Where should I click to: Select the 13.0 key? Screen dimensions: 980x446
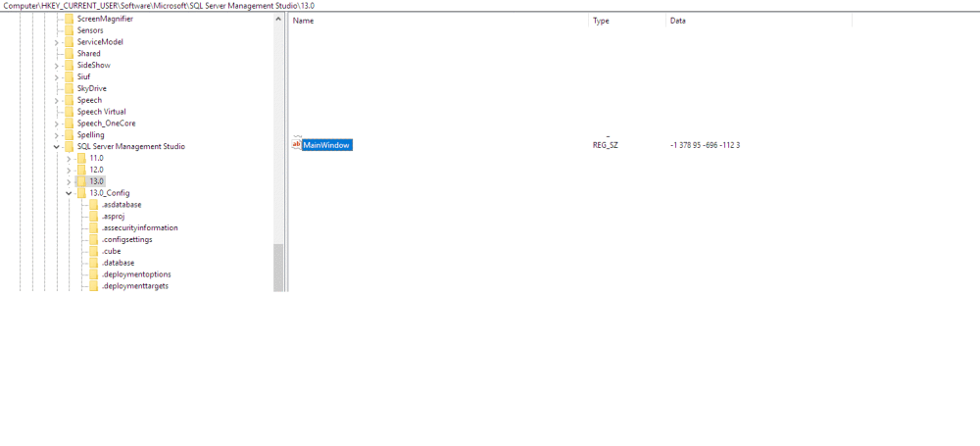(x=96, y=181)
